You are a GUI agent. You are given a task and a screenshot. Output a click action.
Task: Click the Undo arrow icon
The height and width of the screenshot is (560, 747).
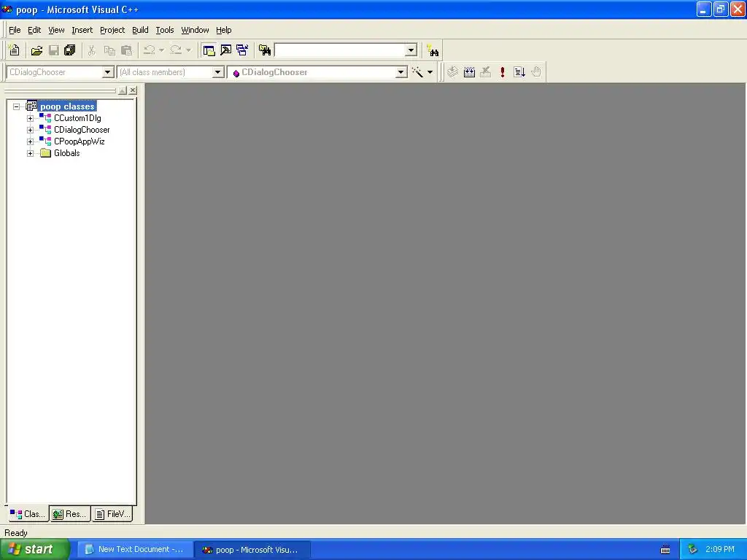[x=149, y=50]
